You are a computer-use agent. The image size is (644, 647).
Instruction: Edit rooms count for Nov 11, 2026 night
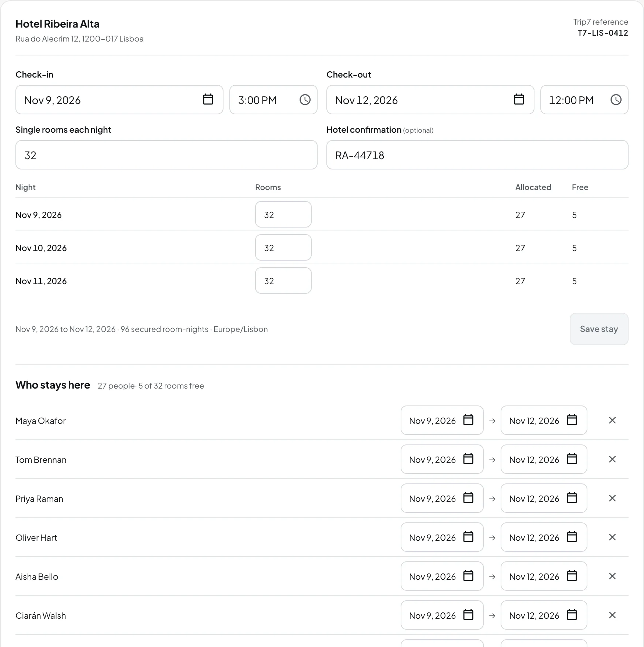pos(283,280)
